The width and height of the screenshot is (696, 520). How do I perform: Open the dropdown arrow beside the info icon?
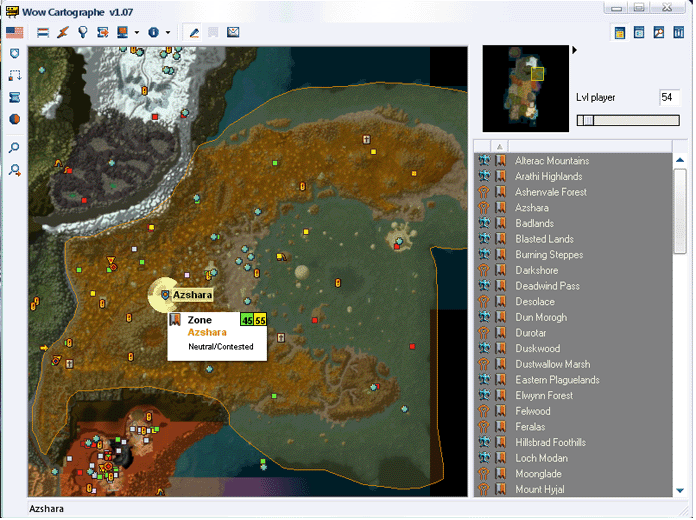click(168, 32)
